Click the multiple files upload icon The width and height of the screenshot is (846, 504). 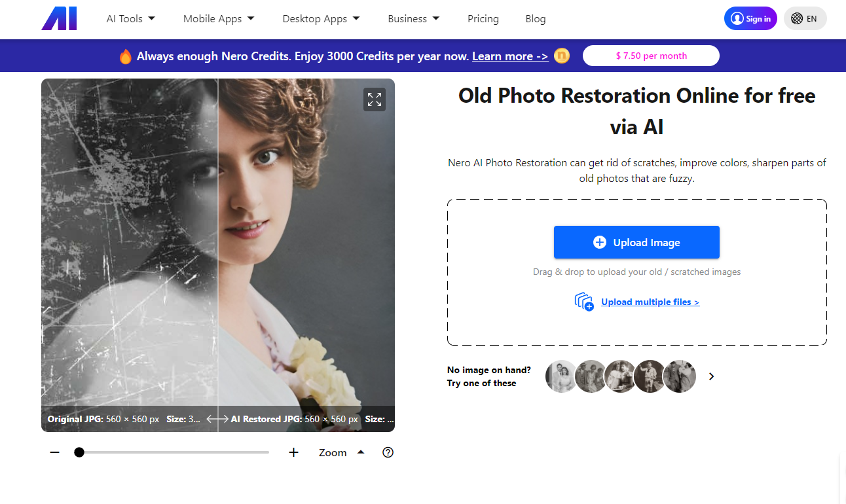click(x=584, y=302)
